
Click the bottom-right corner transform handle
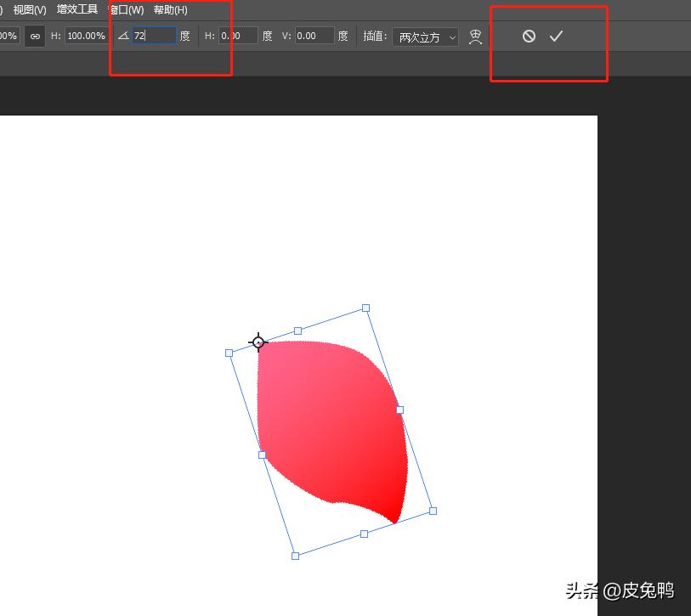433,511
